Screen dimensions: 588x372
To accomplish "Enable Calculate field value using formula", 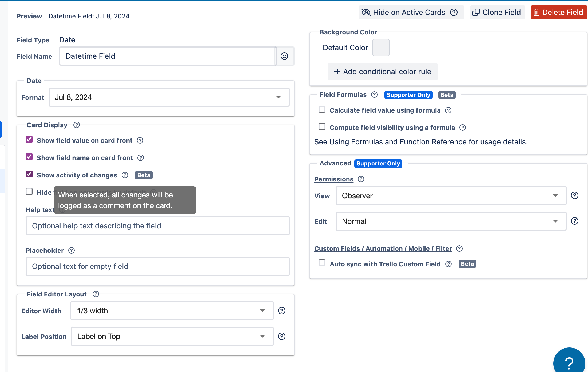I will pos(322,109).
